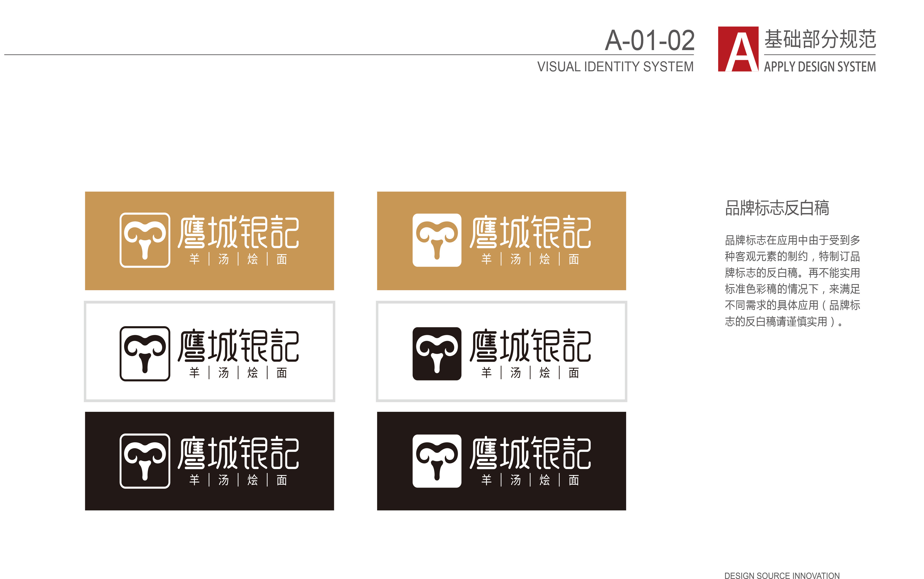Image resolution: width=924 pixels, height=579 pixels.
Task: Click black 鹰城银記 wordmark beside outlined icon on white panel
Action: tap(238, 345)
